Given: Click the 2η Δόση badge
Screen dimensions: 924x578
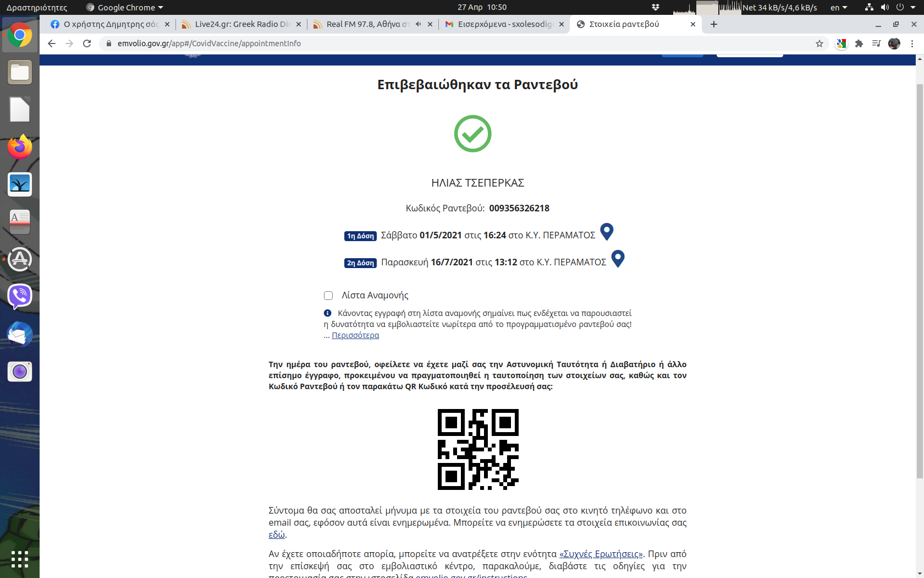Looking at the screenshot, I should [x=360, y=263].
